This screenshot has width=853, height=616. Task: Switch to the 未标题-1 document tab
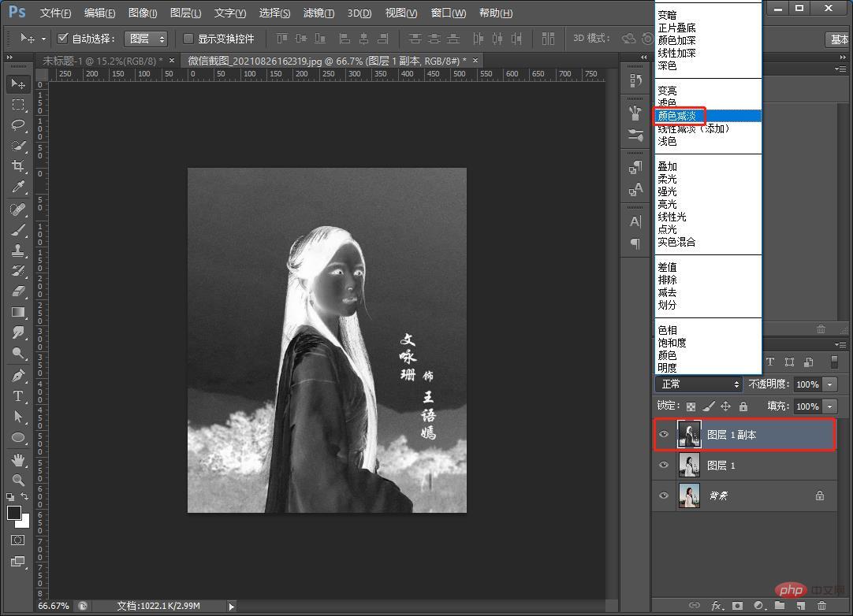coord(102,61)
